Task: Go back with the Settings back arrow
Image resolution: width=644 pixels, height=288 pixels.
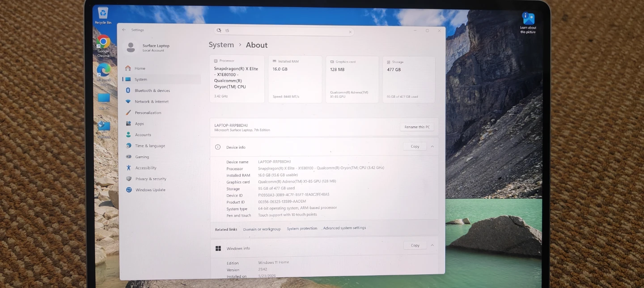Action: point(124,30)
